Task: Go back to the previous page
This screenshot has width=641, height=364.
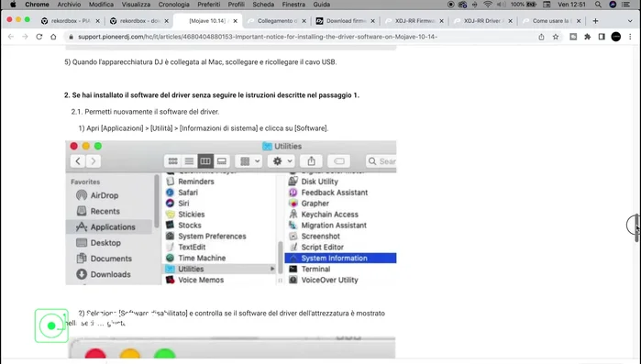Action: [11, 37]
